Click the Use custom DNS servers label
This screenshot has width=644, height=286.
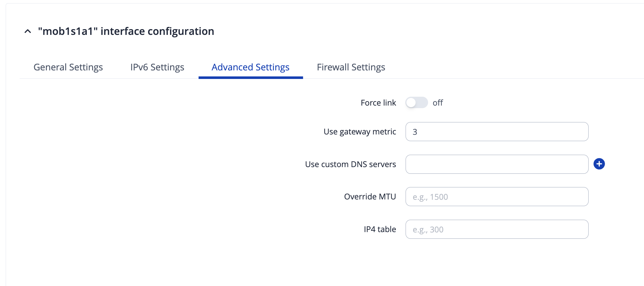[x=350, y=164]
